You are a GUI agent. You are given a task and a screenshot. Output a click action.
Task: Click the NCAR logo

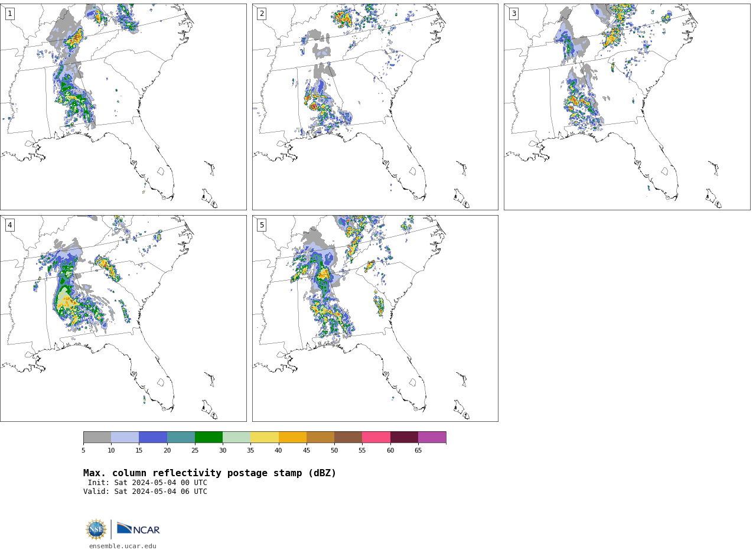tap(138, 529)
